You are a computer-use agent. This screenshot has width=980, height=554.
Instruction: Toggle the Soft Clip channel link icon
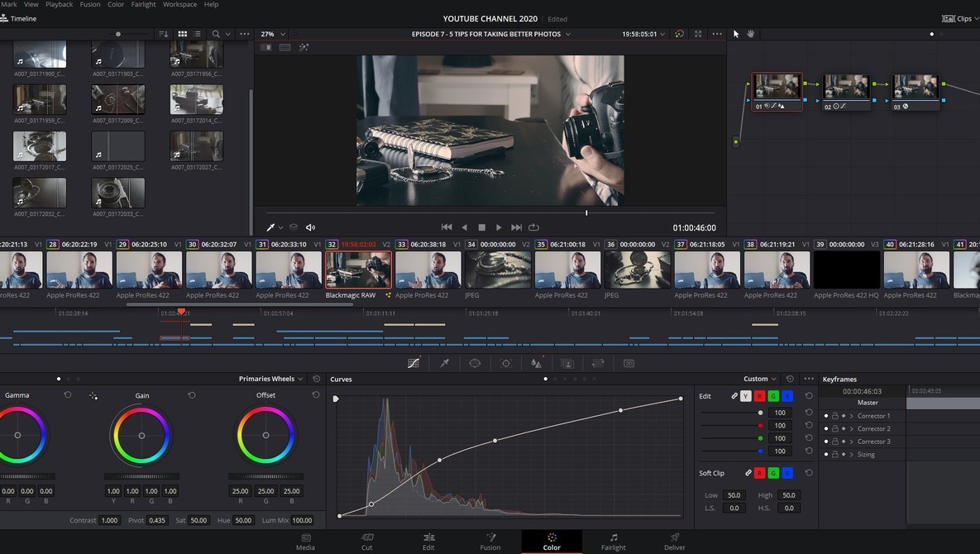[748, 473]
